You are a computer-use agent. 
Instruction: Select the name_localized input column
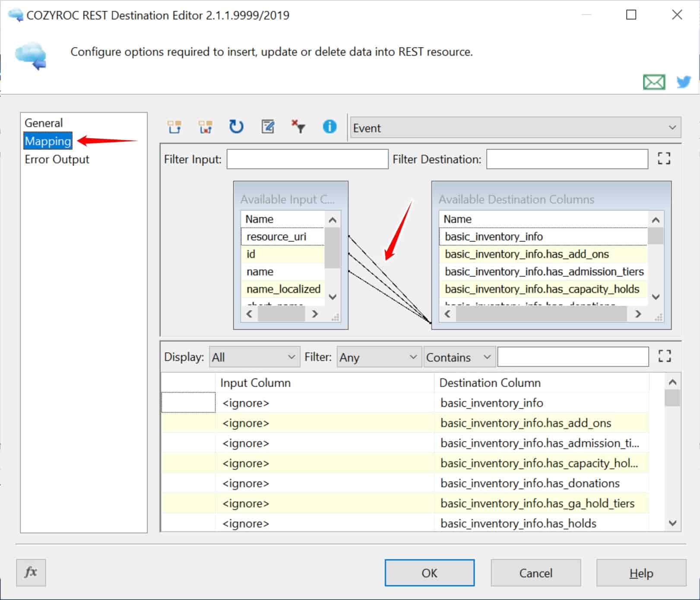pos(282,289)
